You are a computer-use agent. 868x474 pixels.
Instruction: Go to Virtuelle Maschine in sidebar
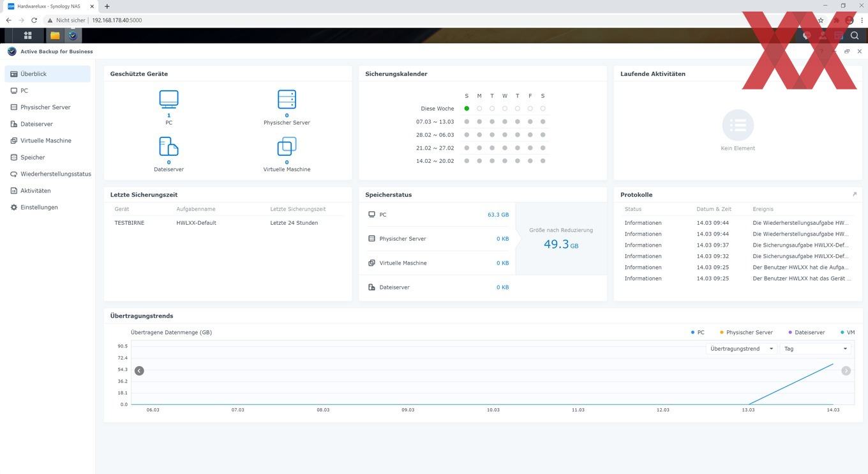point(48,141)
